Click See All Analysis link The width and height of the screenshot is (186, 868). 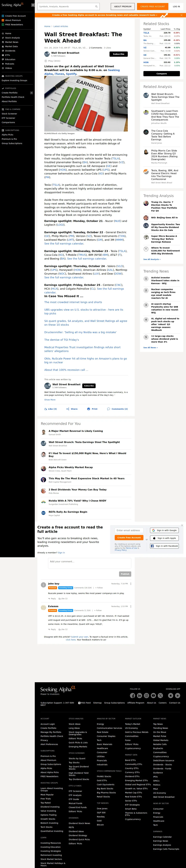pyautogui.click(x=152, y=259)
